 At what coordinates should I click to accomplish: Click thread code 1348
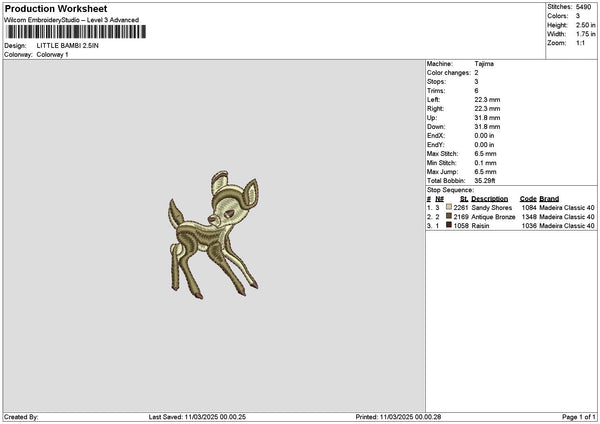[529, 217]
